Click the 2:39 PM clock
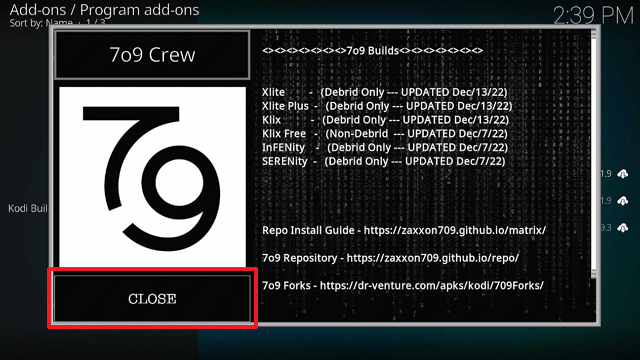This screenshot has width=640, height=360. coord(593,16)
